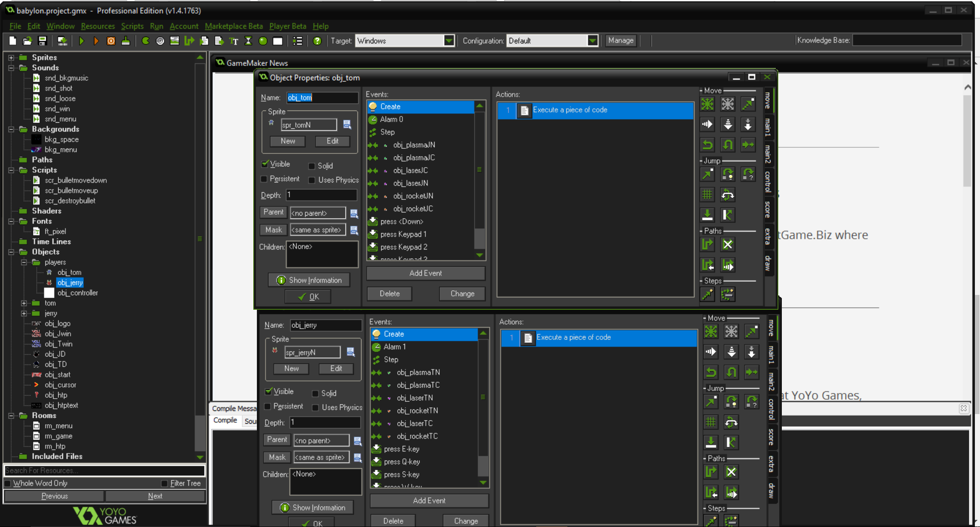Enable Uses Physics for obj_tom
This screenshot has width=980, height=527.
(x=312, y=180)
